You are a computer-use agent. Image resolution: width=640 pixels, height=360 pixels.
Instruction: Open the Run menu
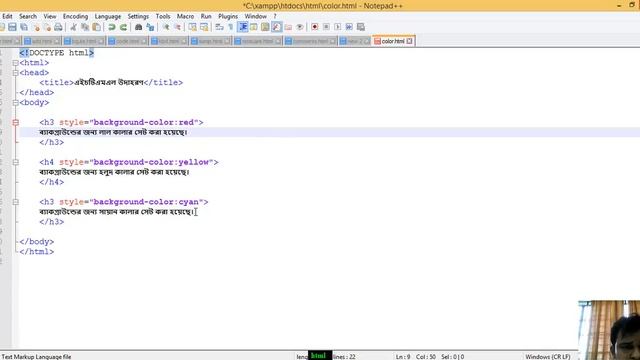click(x=206, y=16)
